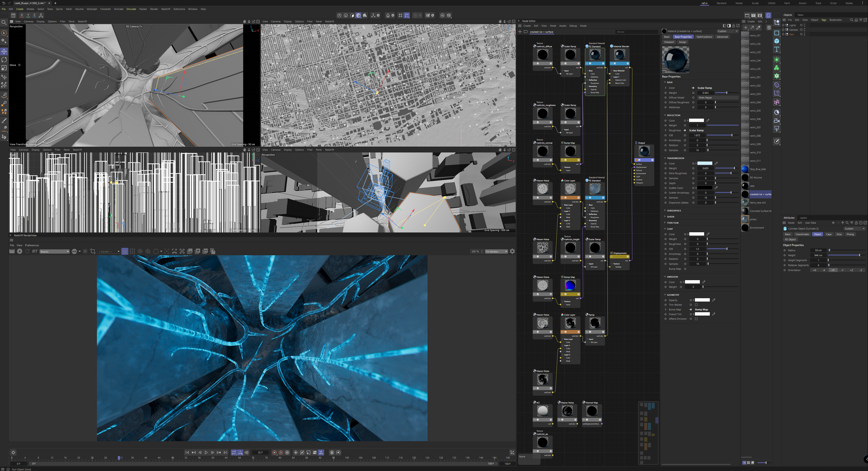Enable the Affects Emission checkbox

click(696, 319)
